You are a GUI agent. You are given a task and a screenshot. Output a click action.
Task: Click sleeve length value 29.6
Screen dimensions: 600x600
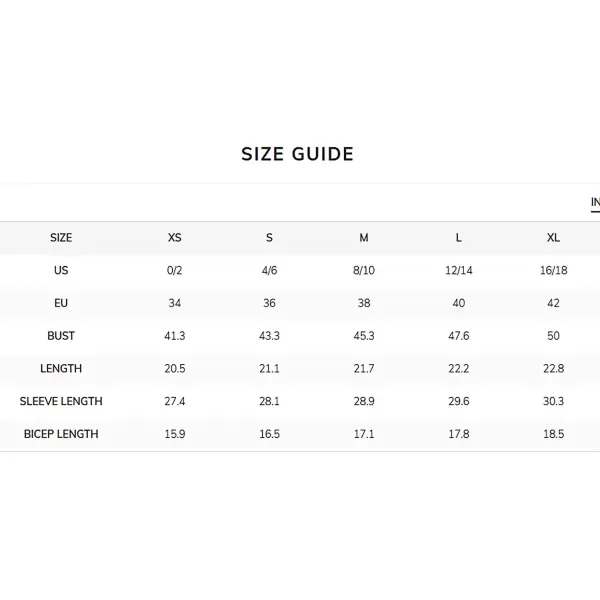tap(458, 401)
